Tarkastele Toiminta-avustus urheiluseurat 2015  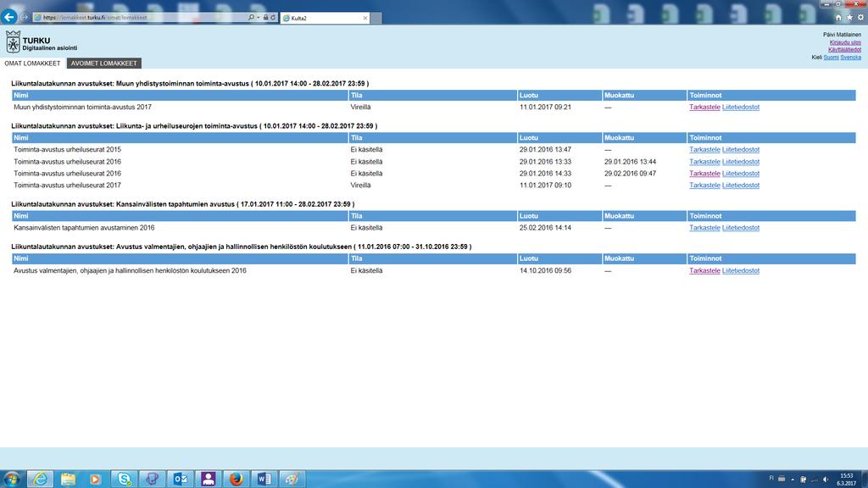coord(704,150)
